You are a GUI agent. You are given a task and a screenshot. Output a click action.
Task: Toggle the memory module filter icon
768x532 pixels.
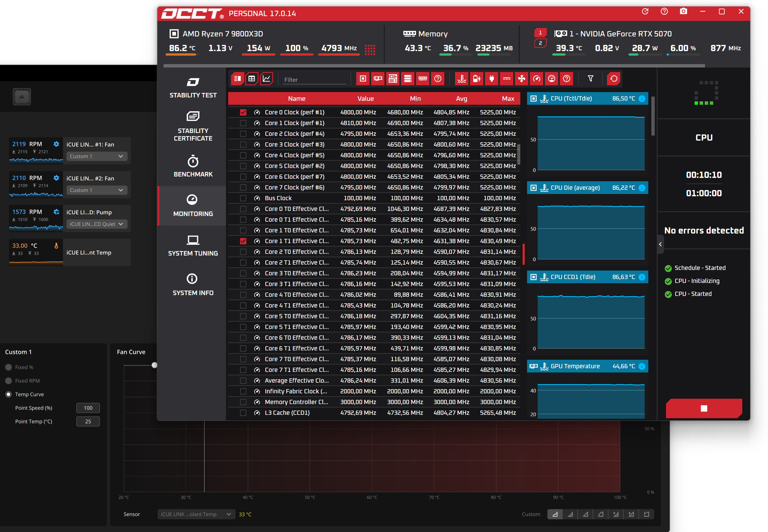coord(423,79)
